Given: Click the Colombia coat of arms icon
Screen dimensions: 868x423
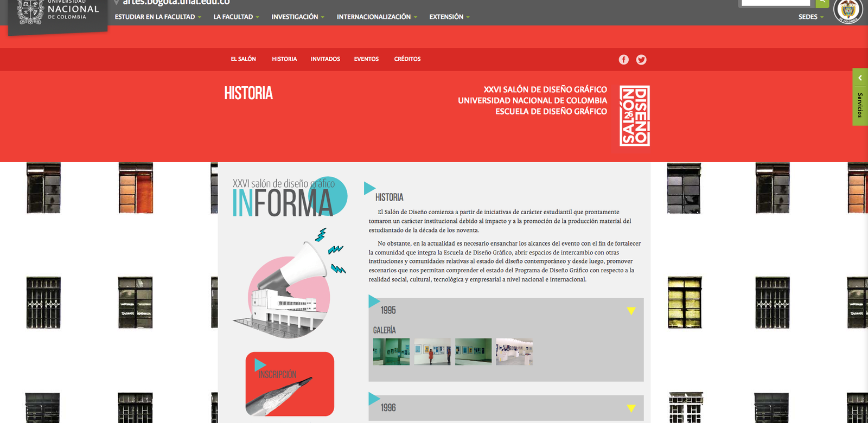Looking at the screenshot, I should (848, 11).
